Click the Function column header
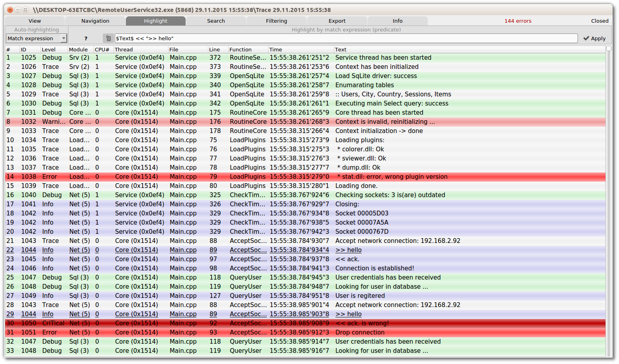The width and height of the screenshot is (619, 364). point(240,49)
